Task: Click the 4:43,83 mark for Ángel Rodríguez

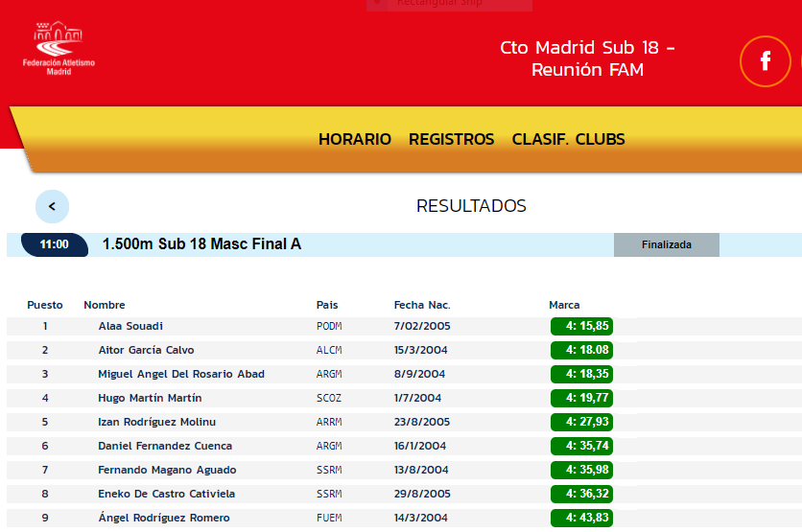Action: [581, 518]
